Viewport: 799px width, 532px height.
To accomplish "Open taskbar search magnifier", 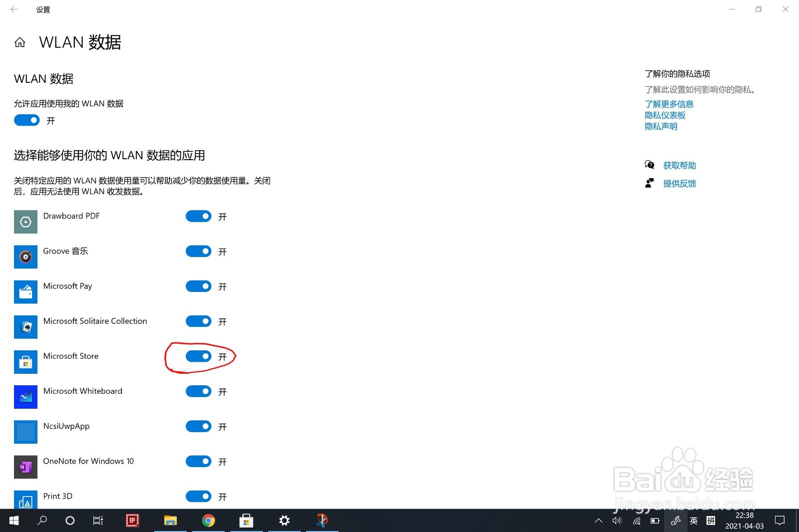I will pyautogui.click(x=42, y=521).
